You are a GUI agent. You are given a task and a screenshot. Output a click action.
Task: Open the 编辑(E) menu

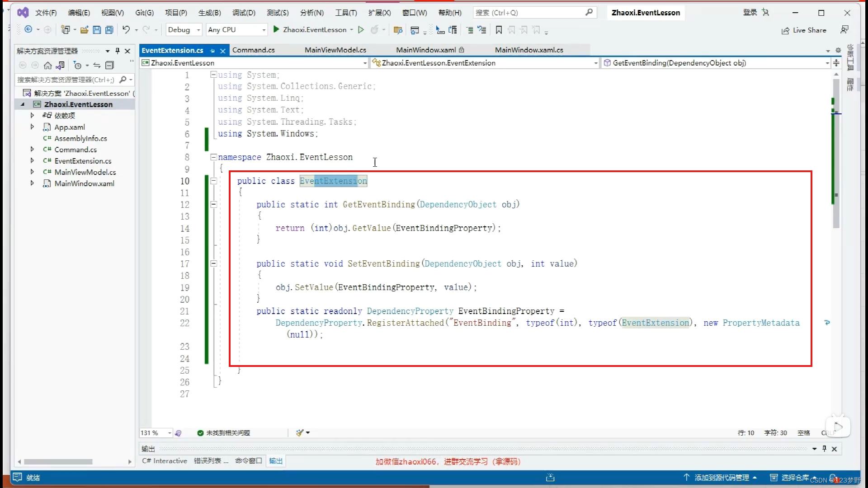tap(79, 13)
